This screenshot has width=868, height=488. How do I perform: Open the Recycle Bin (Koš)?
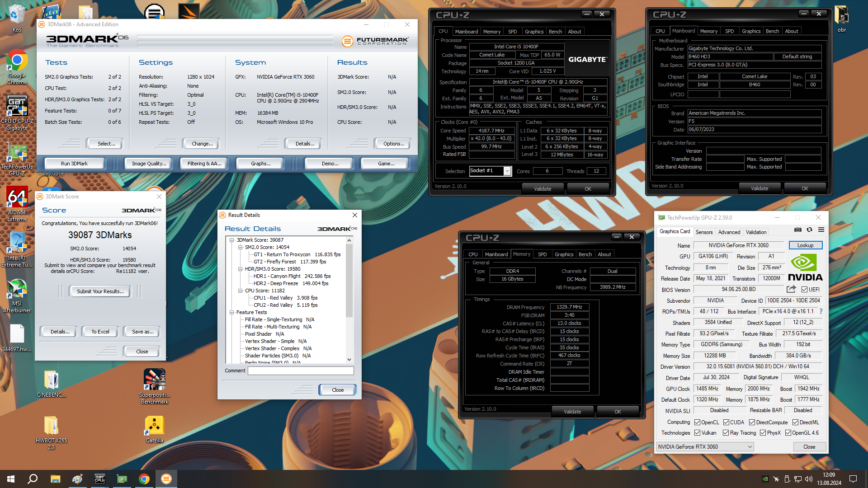click(x=17, y=18)
